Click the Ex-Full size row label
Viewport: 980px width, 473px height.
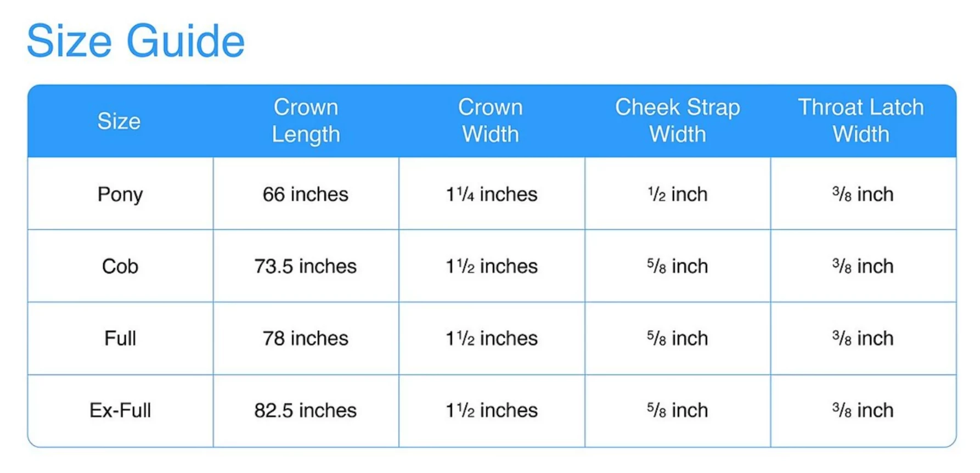tap(120, 410)
